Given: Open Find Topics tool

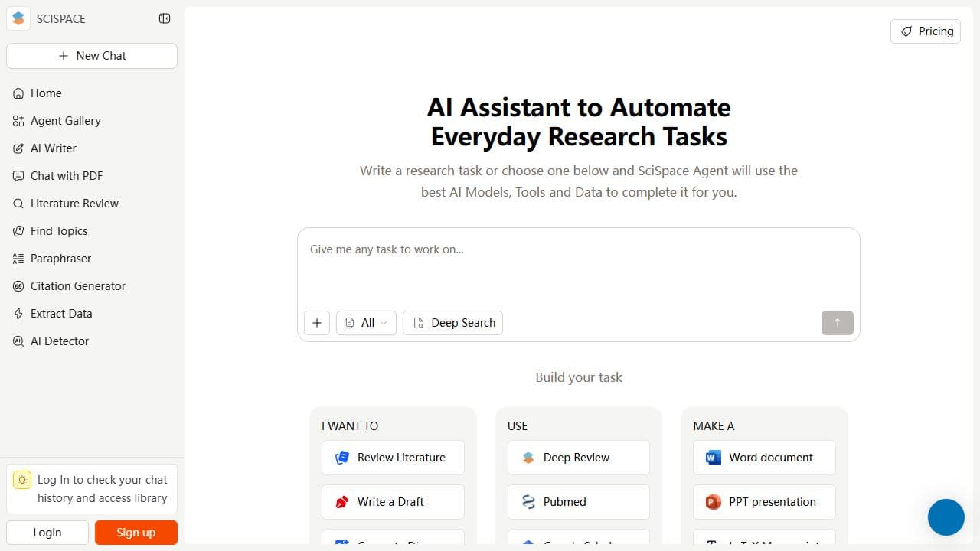Looking at the screenshot, I should point(59,231).
